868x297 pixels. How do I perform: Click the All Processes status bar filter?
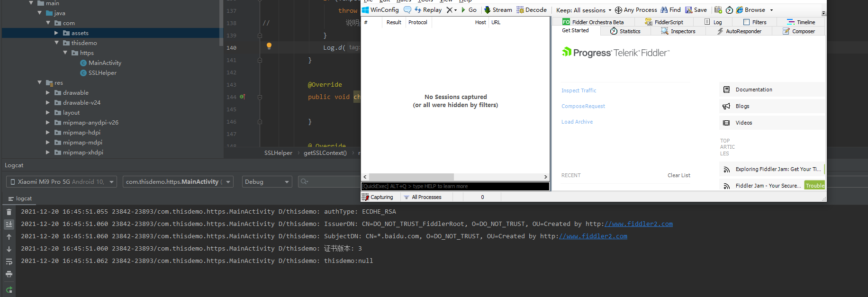pos(423,197)
